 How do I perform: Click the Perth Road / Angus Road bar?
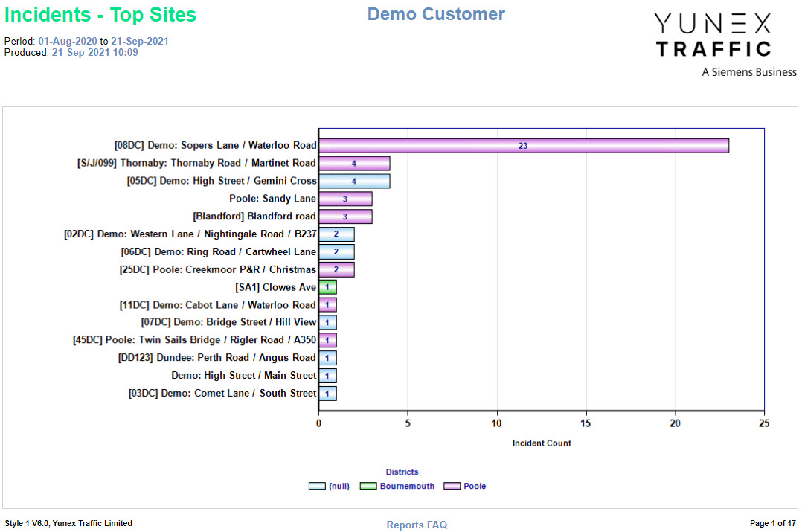[x=327, y=358]
